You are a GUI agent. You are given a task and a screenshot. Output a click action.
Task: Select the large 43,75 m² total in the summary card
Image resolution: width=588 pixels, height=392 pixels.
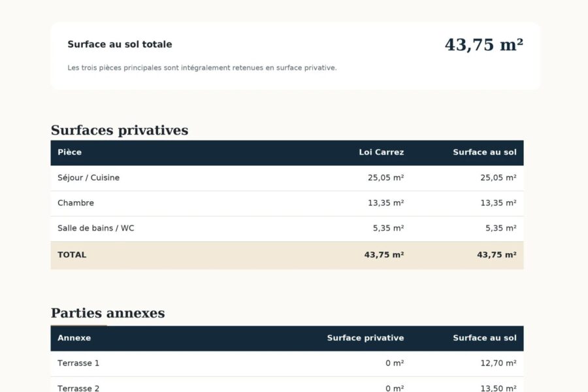coord(483,44)
